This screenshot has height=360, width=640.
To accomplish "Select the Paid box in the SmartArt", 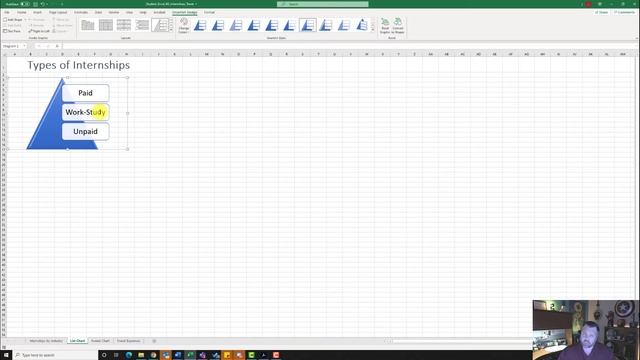I will click(x=85, y=93).
